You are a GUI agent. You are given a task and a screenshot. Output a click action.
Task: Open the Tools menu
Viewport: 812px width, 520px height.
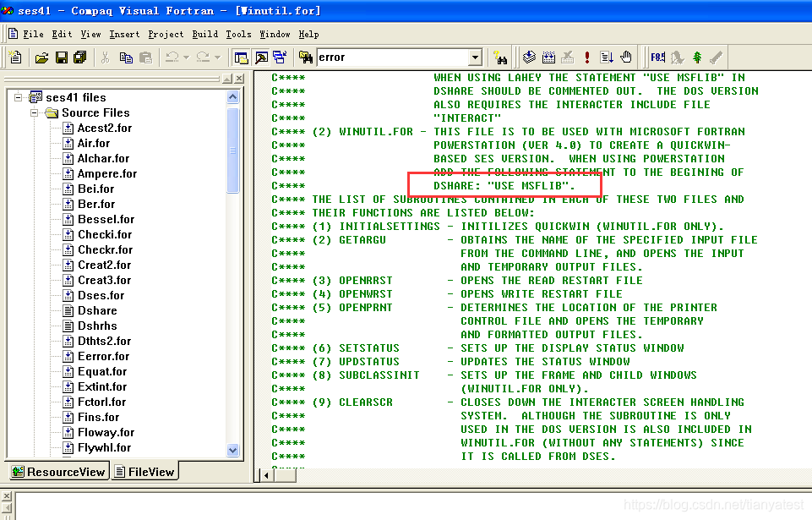point(239,34)
